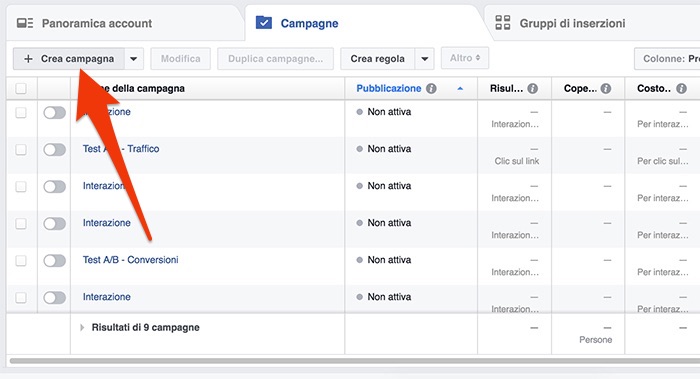
Task: Expand Risultati di 9 campagne row
Action: point(82,328)
